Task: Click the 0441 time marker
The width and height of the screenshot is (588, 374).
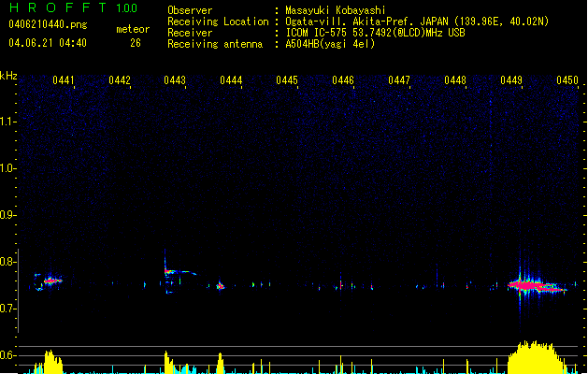Action: 63,80
